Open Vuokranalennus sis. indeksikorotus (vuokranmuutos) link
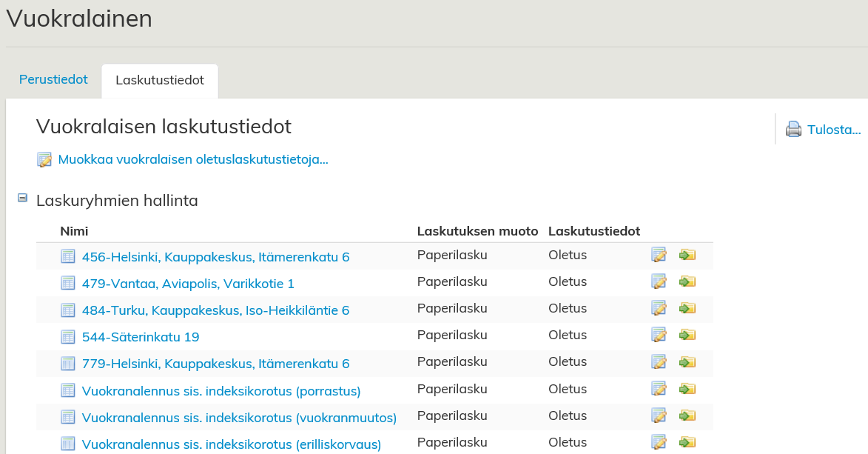This screenshot has width=868, height=454. 239,418
